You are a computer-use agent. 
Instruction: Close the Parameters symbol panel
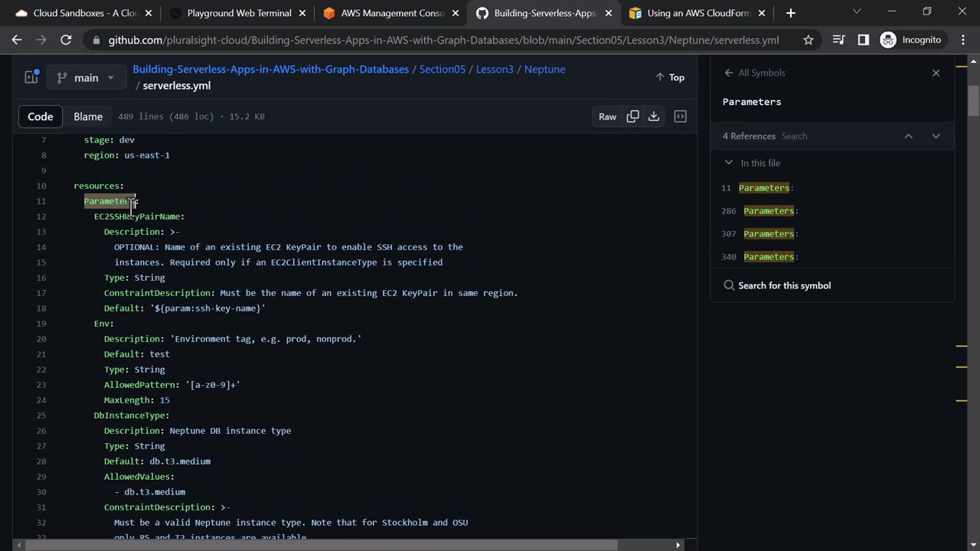(x=936, y=73)
